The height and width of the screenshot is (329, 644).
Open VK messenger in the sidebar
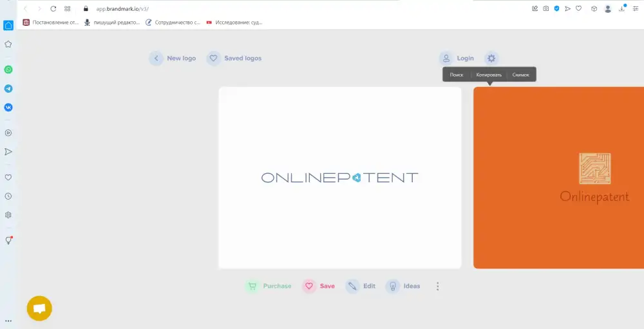click(x=8, y=108)
